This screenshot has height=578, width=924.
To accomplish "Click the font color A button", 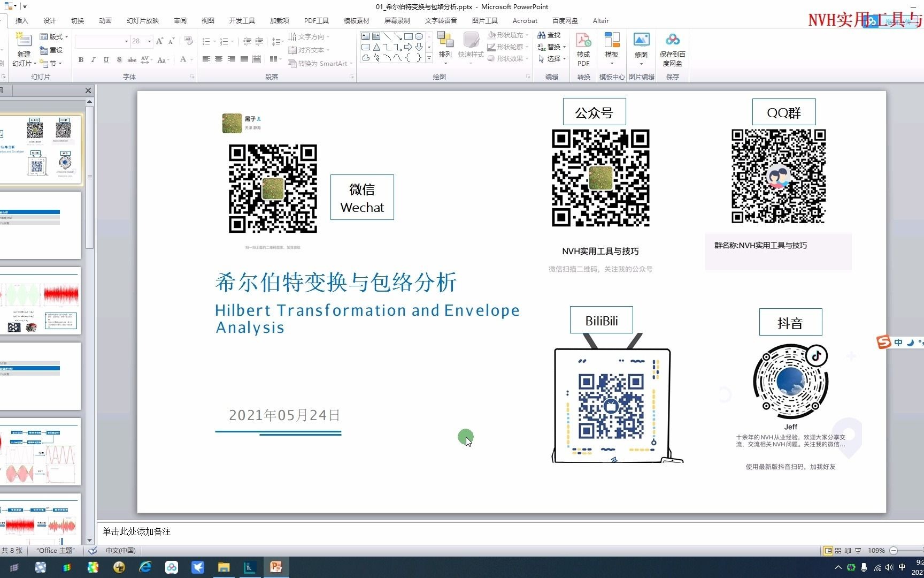I will point(183,59).
